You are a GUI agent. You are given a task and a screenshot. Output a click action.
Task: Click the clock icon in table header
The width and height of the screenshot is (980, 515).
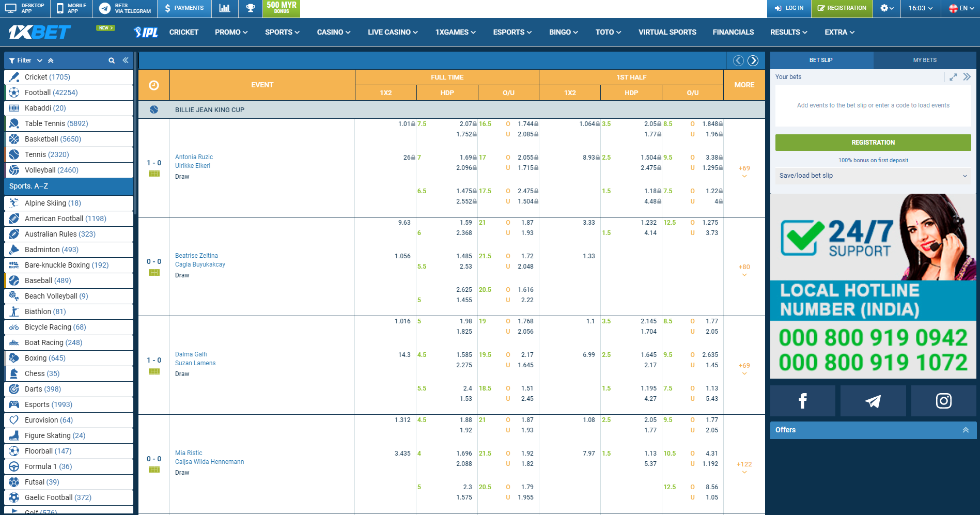[154, 85]
